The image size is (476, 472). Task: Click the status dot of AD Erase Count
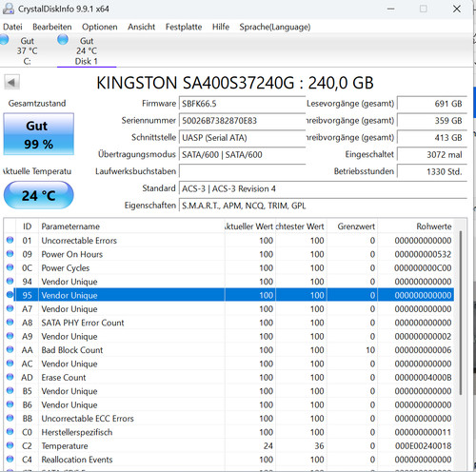10,377
